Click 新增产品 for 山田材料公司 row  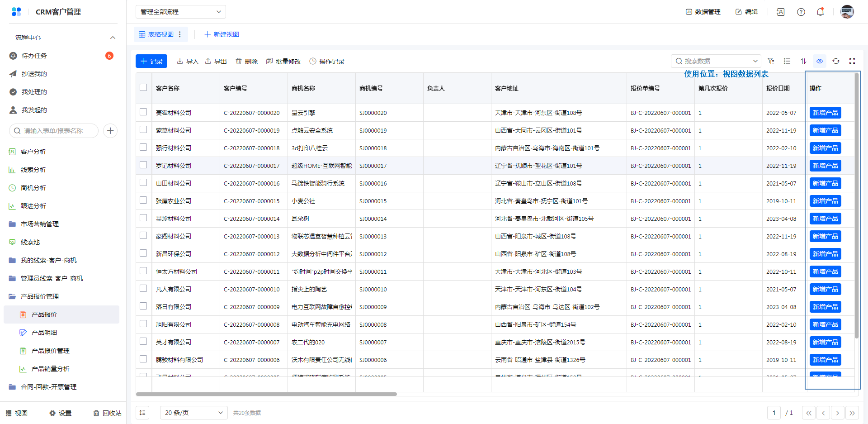pos(825,183)
